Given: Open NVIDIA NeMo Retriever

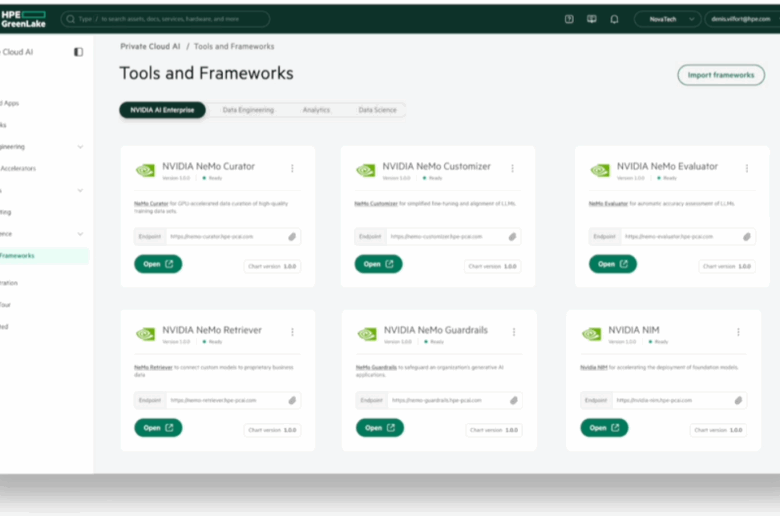Looking at the screenshot, I should 158,428.
